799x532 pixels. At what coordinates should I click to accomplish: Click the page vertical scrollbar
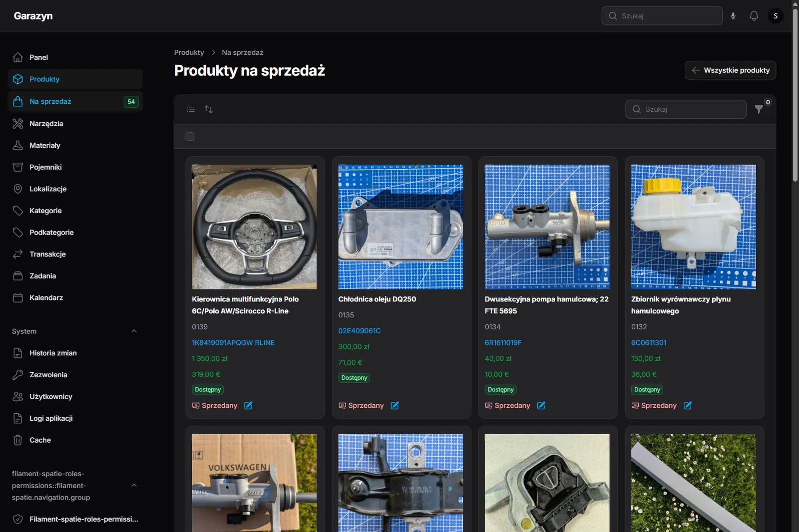pos(795,95)
